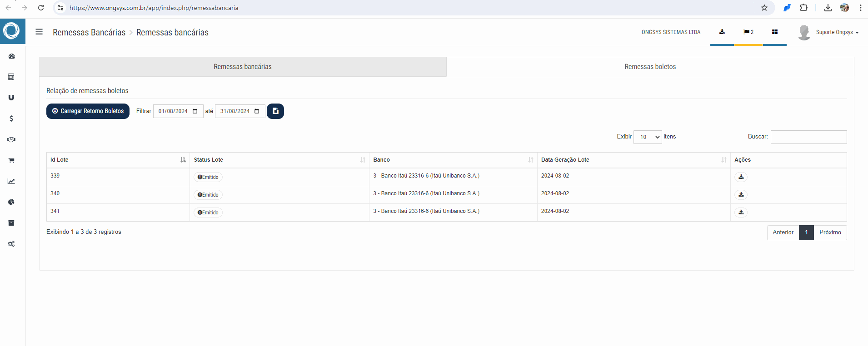View site information icon in address bar
The width and height of the screenshot is (868, 346).
pos(60,8)
